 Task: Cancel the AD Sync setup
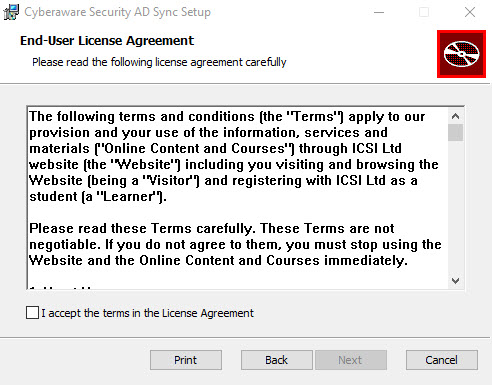pyautogui.click(x=442, y=360)
